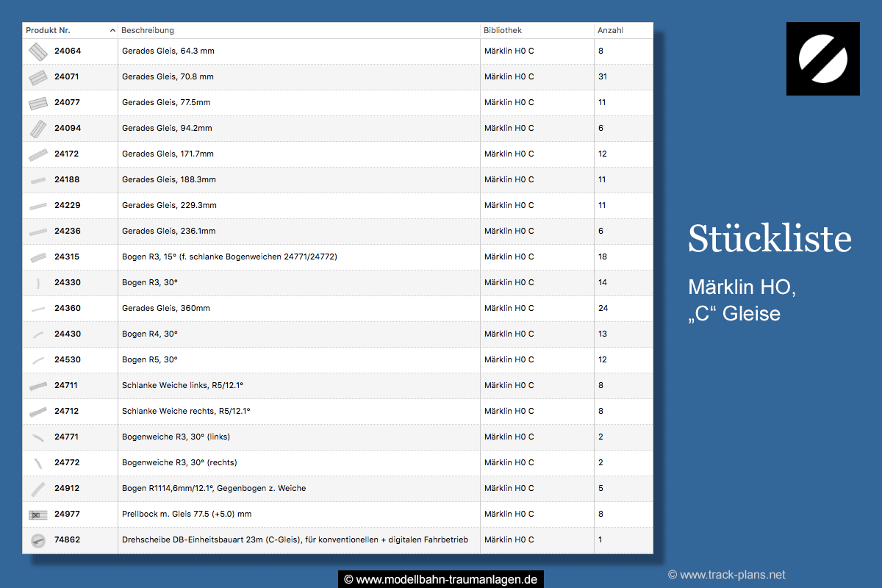This screenshot has width=882, height=588.
Task: Select product number 24360
Action: click(68, 309)
